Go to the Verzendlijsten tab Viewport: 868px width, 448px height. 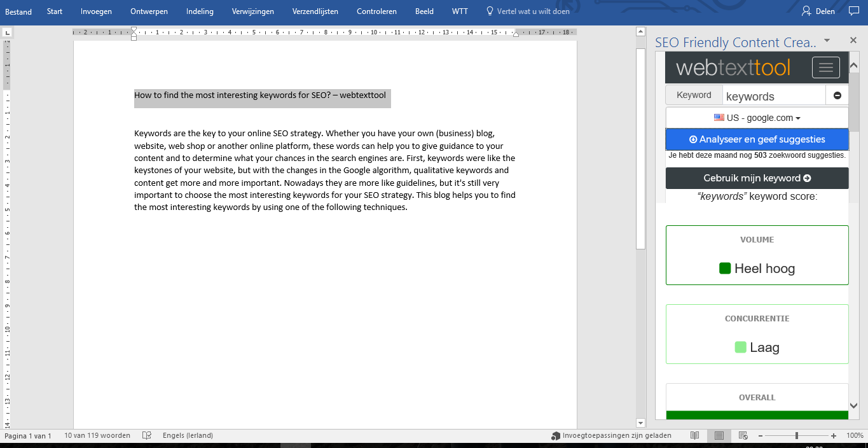coord(315,11)
